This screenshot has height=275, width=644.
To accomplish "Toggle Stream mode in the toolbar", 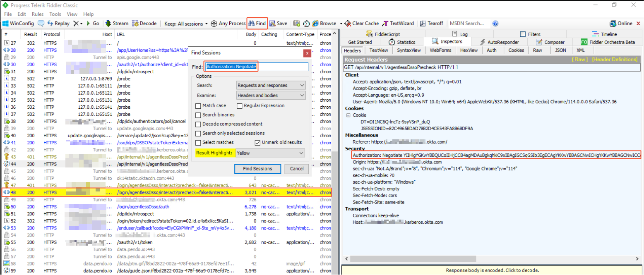I will (117, 24).
